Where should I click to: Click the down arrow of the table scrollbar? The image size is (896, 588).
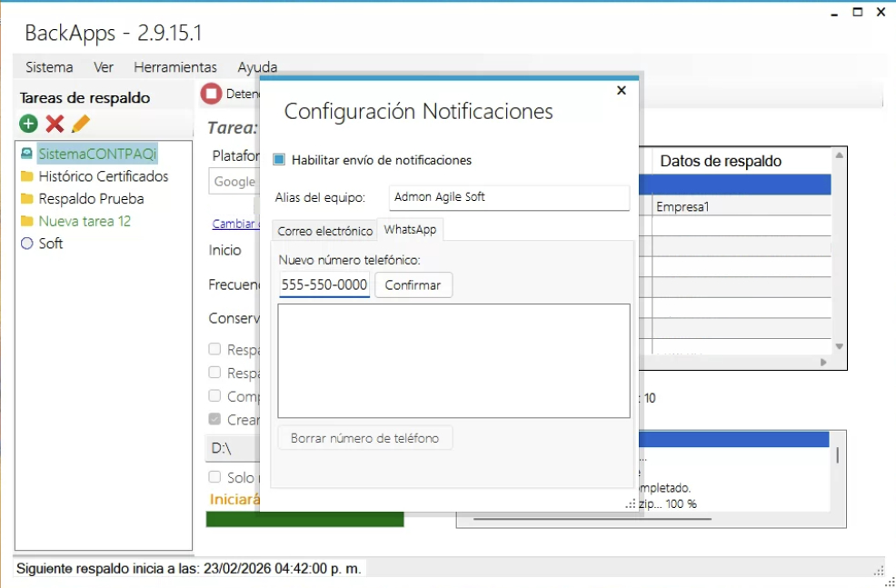839,346
